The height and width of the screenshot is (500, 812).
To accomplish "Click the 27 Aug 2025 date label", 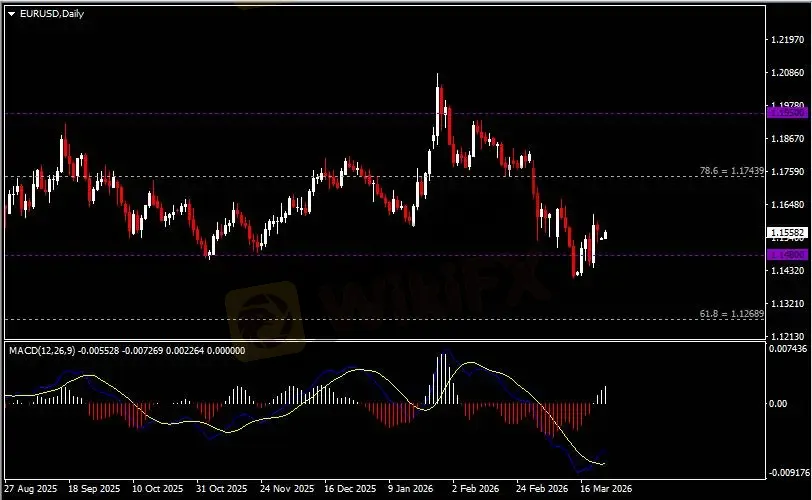I will click(31, 491).
